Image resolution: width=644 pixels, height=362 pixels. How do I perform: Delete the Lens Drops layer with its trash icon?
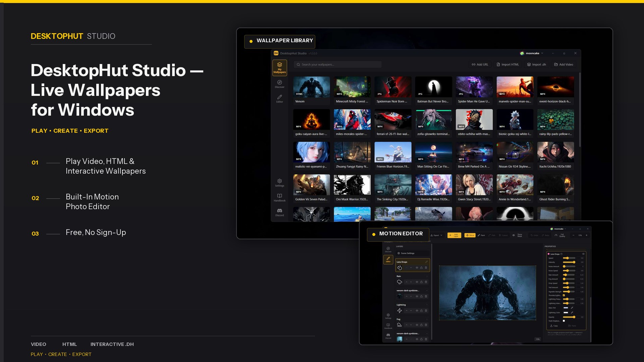[426, 267]
